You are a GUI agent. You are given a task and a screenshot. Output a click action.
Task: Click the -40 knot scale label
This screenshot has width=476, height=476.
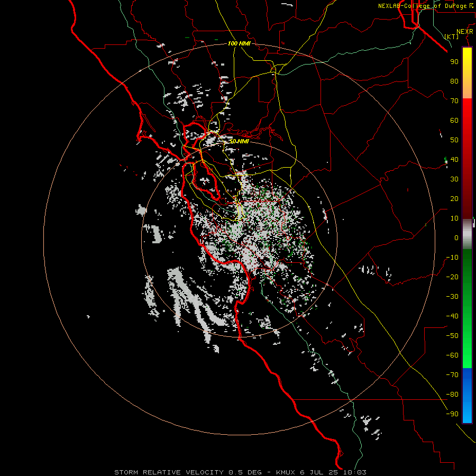[452, 316]
